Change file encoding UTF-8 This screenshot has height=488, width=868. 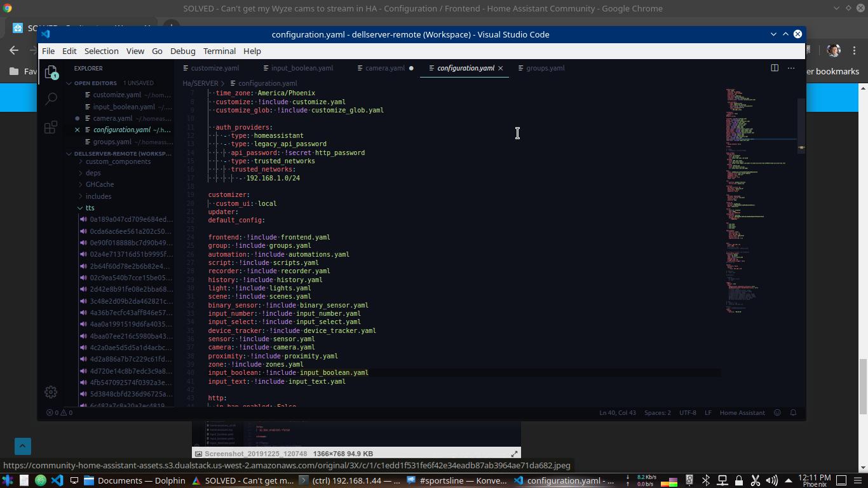click(688, 412)
